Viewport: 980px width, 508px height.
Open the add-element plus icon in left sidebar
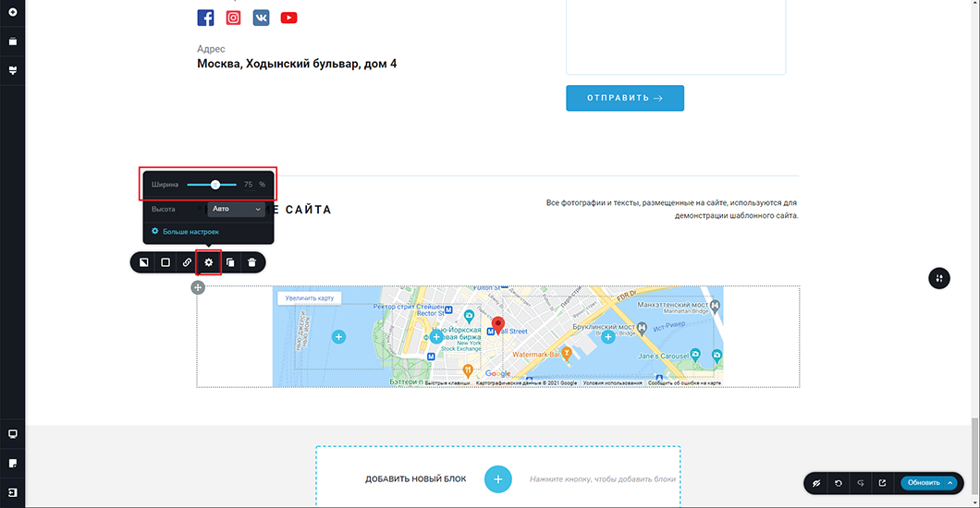13,12
